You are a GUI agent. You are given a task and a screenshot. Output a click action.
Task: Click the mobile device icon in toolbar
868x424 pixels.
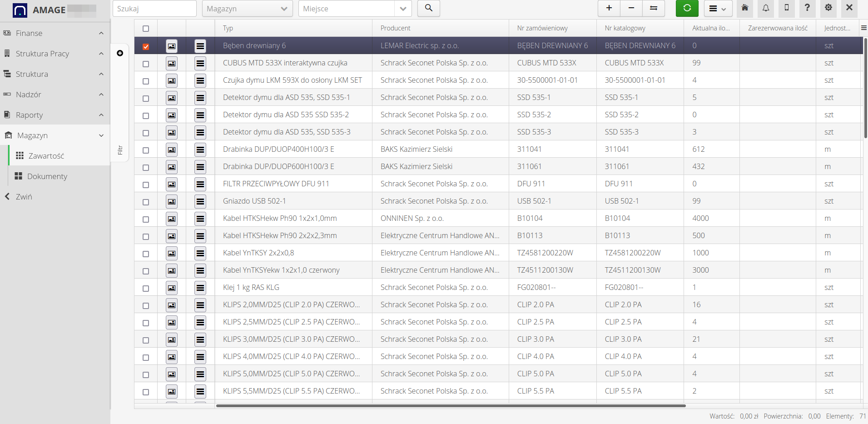click(x=786, y=8)
